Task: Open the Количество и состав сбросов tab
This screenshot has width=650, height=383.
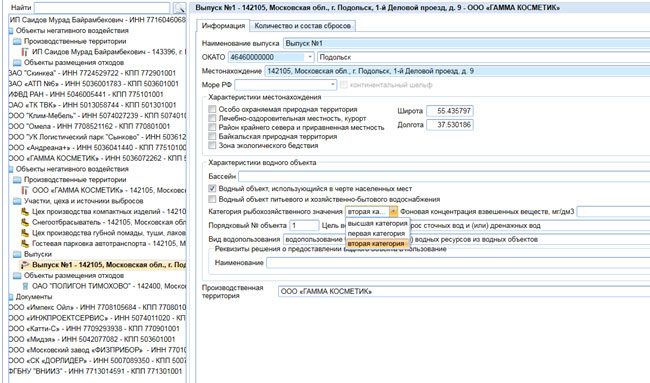Action: click(x=302, y=26)
